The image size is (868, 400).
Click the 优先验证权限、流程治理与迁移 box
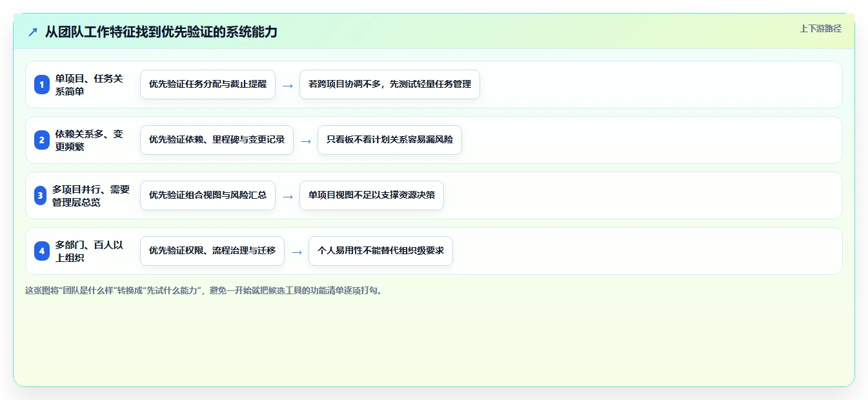pos(212,251)
